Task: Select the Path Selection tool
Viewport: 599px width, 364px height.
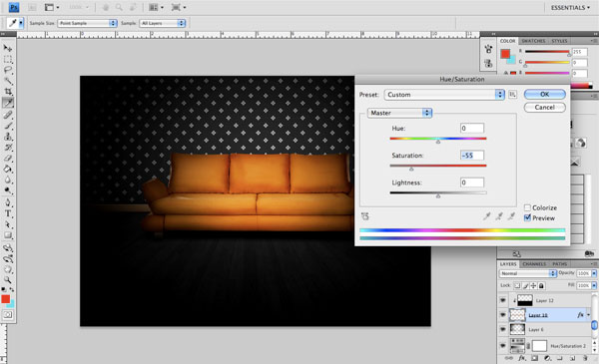Action: [8, 224]
